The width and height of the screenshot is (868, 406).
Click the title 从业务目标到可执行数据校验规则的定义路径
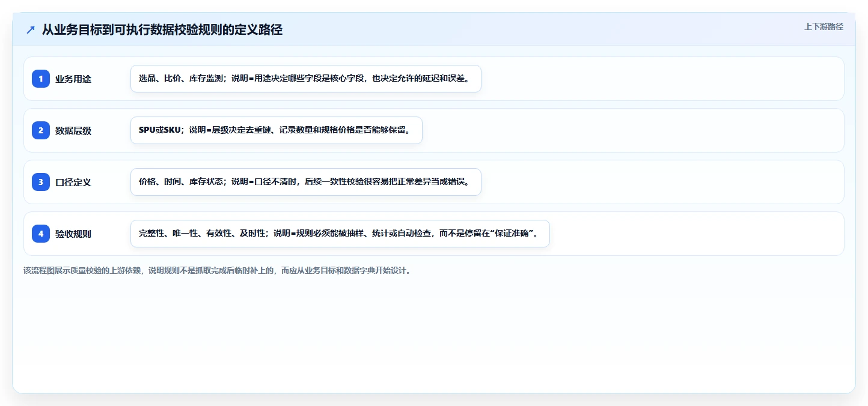tap(162, 30)
